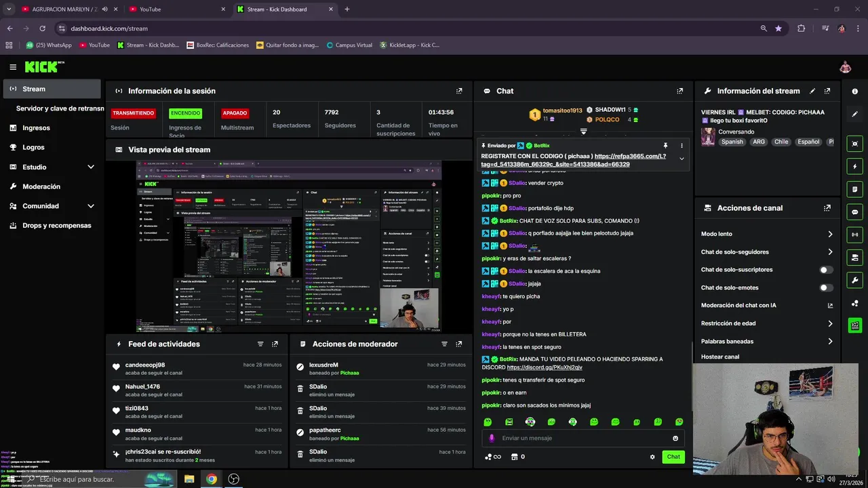Click in the Enviar un mensaje field
868x488 pixels.
(585, 438)
